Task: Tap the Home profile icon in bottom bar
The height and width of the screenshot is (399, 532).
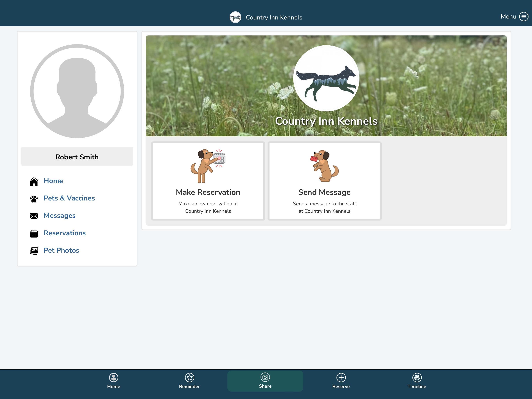Action: point(114,377)
